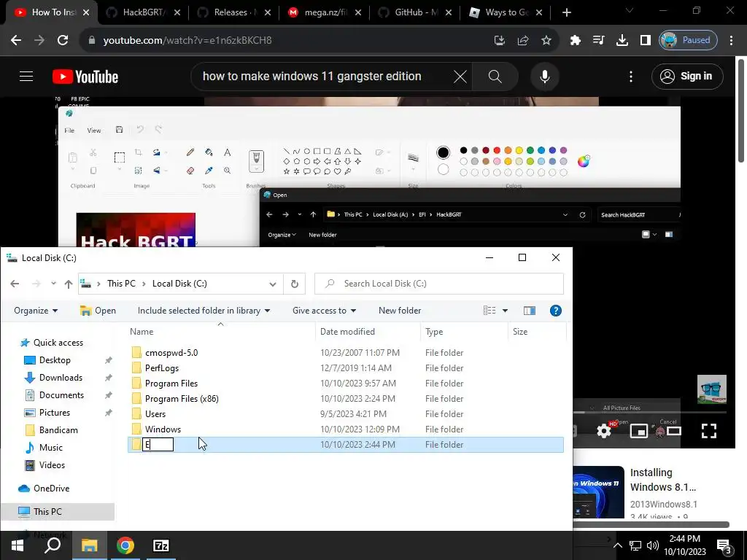Show hidden system tray icons
Screen dimensions: 747x560
click(x=617, y=545)
